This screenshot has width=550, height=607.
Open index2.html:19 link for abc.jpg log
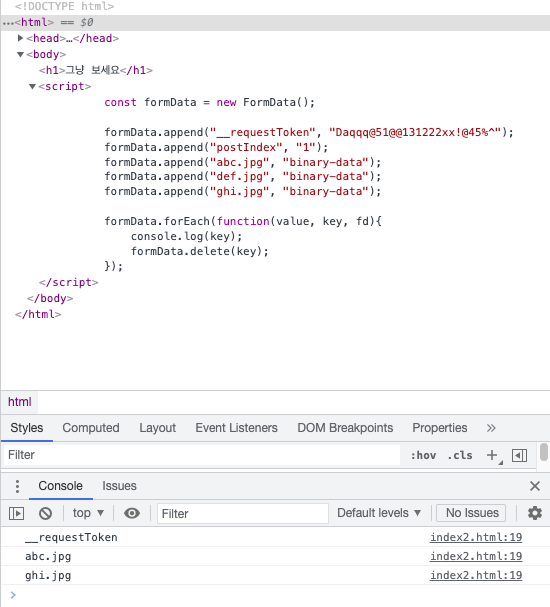[x=476, y=556]
